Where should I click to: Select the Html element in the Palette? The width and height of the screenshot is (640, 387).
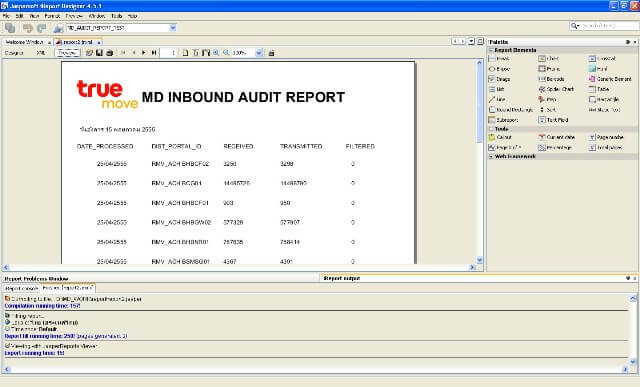(598, 69)
